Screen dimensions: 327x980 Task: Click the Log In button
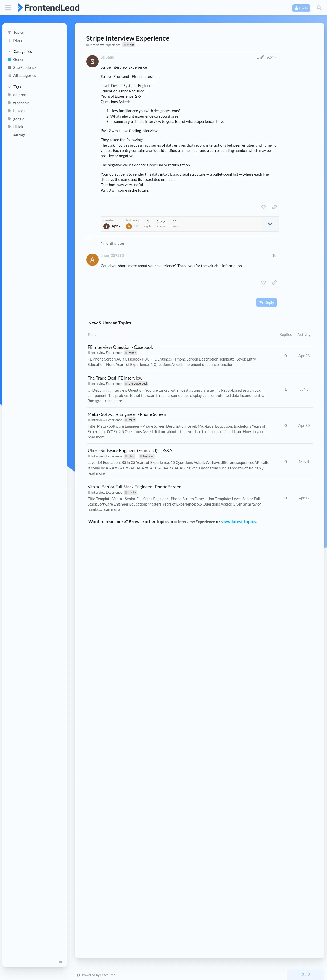[x=301, y=8]
